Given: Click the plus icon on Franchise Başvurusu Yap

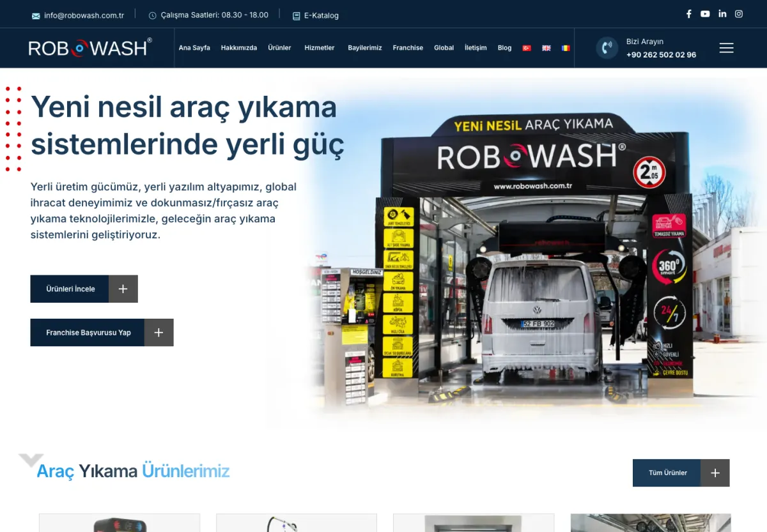Looking at the screenshot, I should (159, 333).
